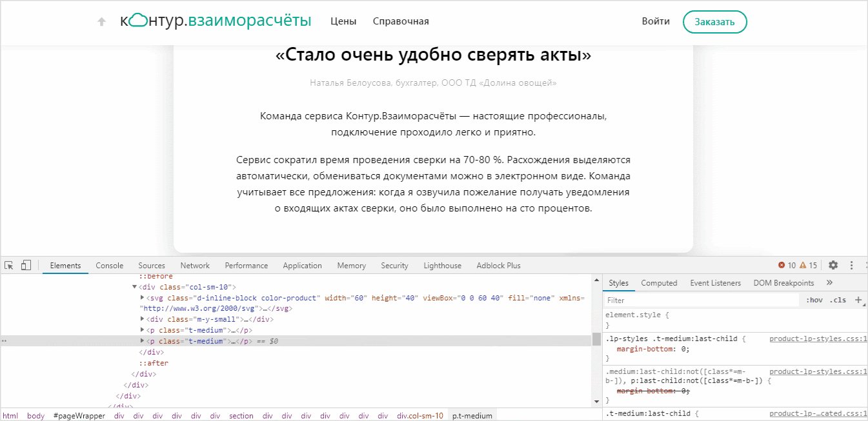Click the author line Наталья Белоусова

(x=433, y=83)
